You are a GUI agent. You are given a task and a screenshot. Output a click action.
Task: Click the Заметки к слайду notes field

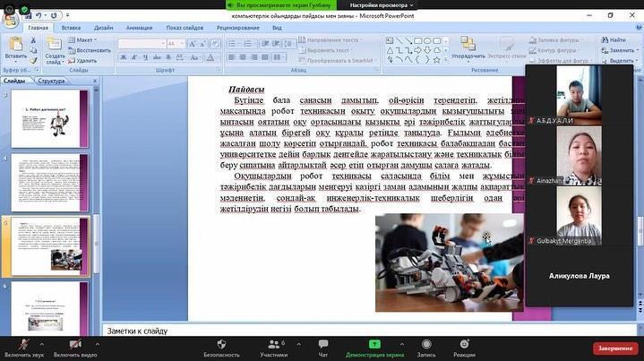(313, 331)
